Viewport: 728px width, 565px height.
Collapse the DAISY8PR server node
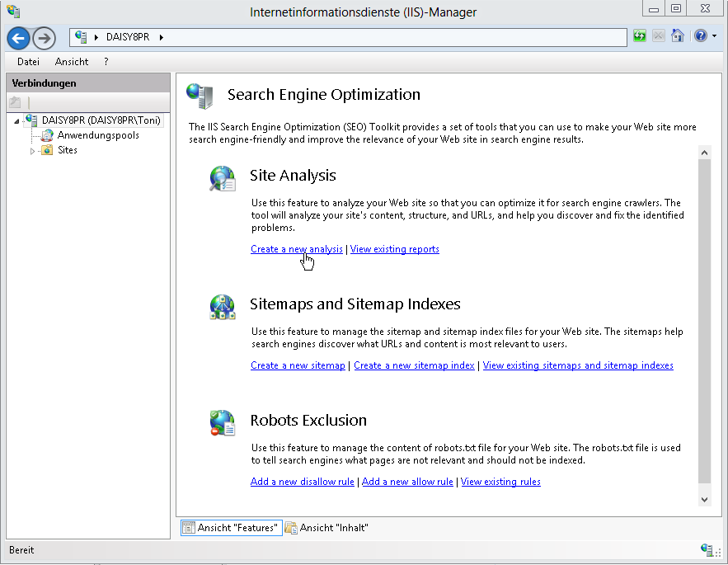click(17, 121)
